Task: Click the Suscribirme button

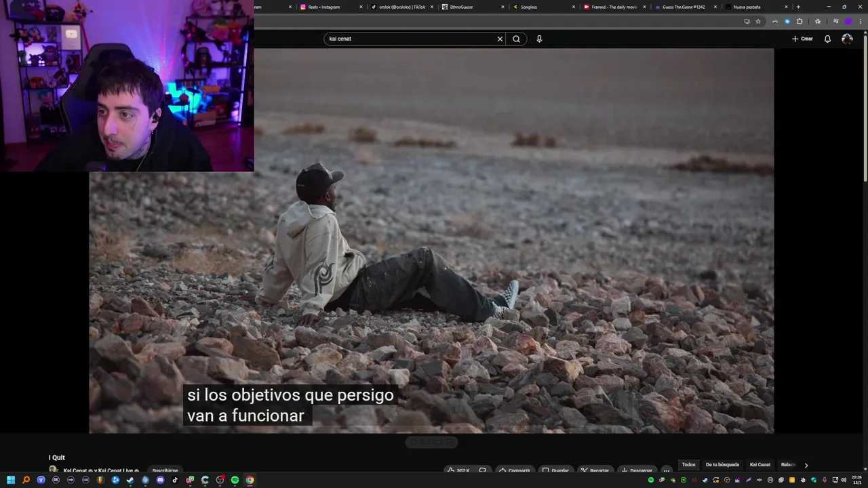Action: click(x=165, y=470)
